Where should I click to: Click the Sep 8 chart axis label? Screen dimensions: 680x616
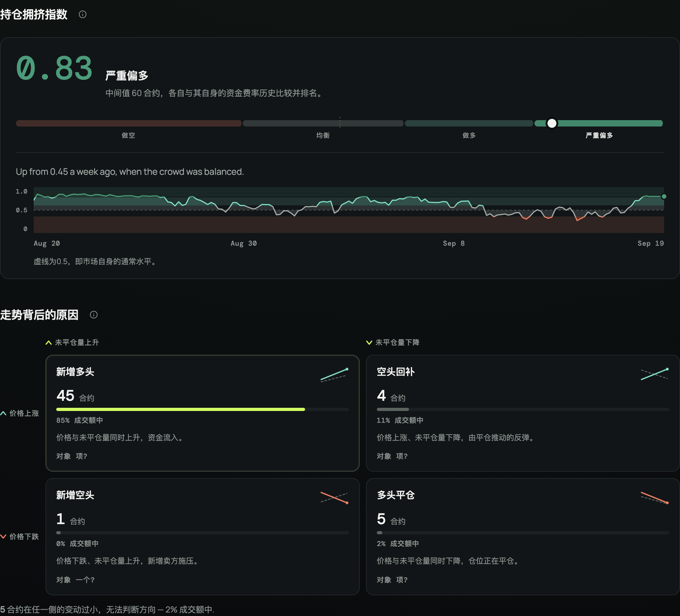click(x=454, y=243)
